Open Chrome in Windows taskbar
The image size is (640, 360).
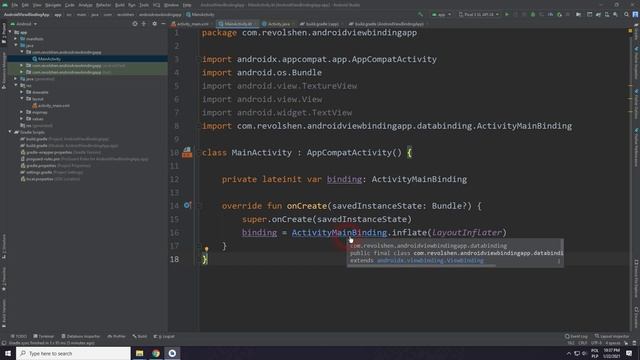(x=156, y=353)
